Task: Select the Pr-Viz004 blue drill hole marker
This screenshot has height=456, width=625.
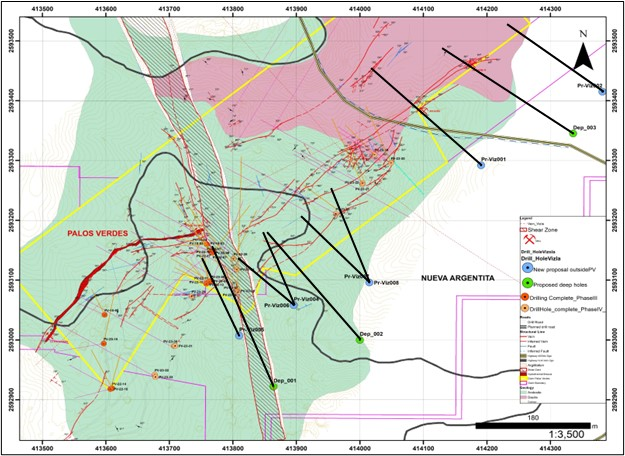Action: (293, 304)
